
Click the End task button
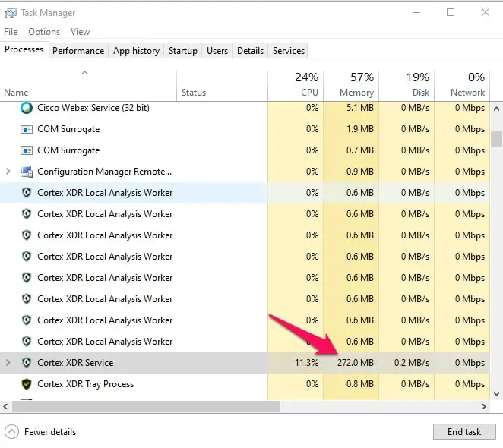pos(464,432)
